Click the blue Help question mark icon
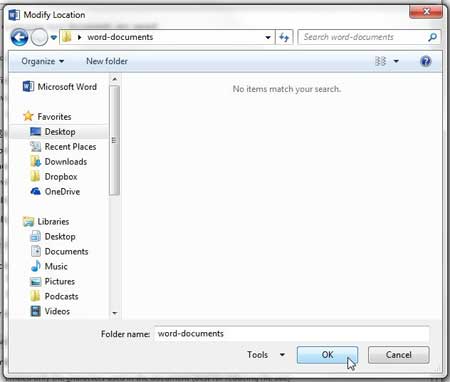Viewport: 450px width, 382px height. [426, 61]
